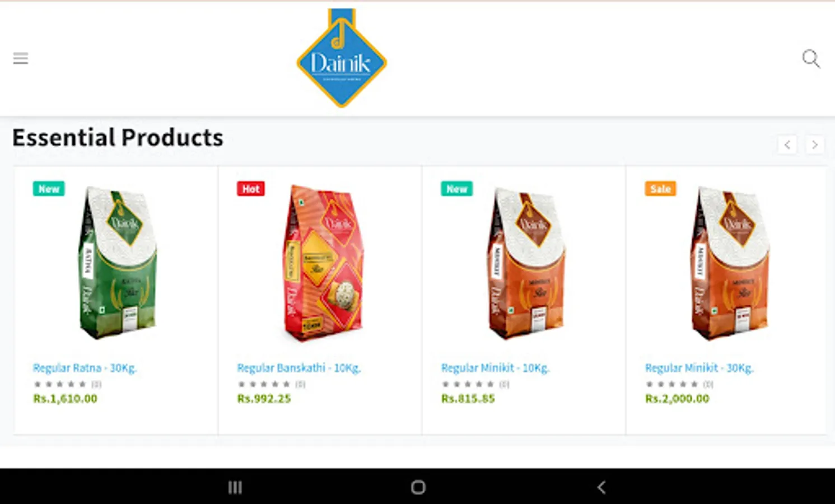This screenshot has width=835, height=504.
Task: Click the star rating under Regular Banskathi
Action: point(264,384)
